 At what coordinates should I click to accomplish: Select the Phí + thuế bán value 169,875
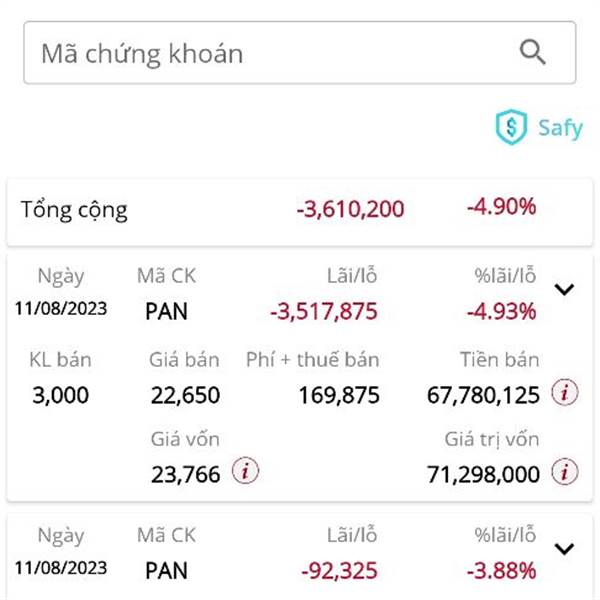339,395
